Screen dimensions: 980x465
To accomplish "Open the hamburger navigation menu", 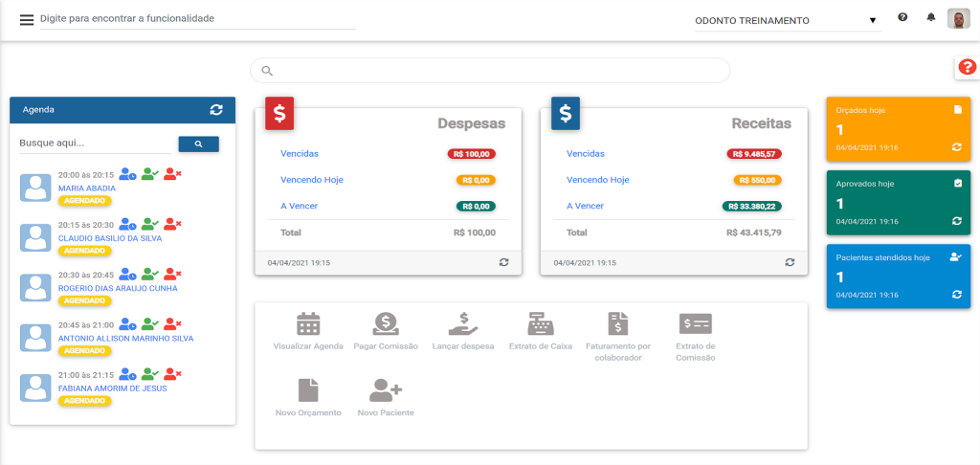I will [26, 20].
